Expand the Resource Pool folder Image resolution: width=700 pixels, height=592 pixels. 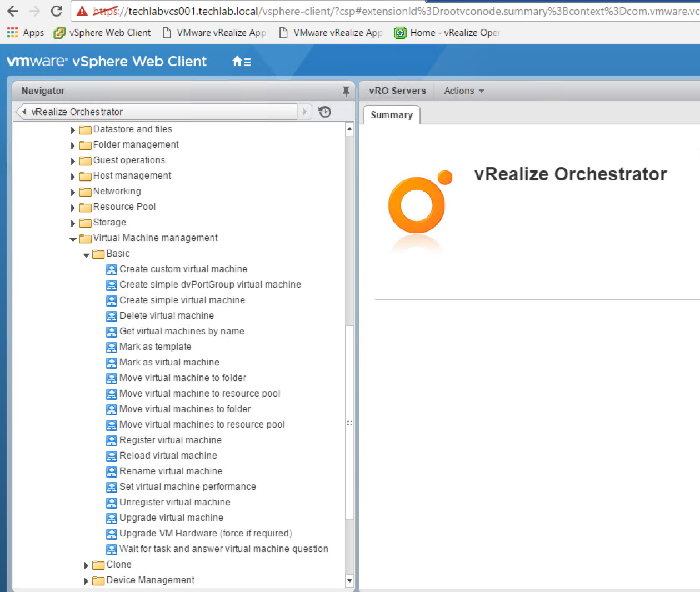(x=73, y=208)
